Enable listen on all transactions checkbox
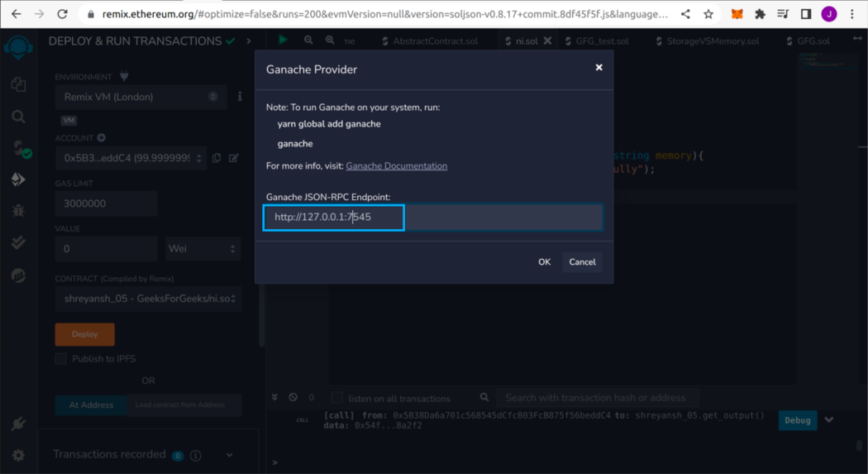The image size is (868, 474). (x=336, y=398)
